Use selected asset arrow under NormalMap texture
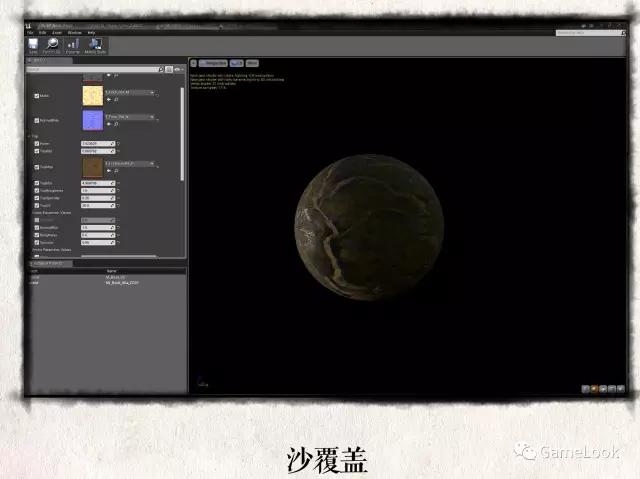 coord(109,124)
